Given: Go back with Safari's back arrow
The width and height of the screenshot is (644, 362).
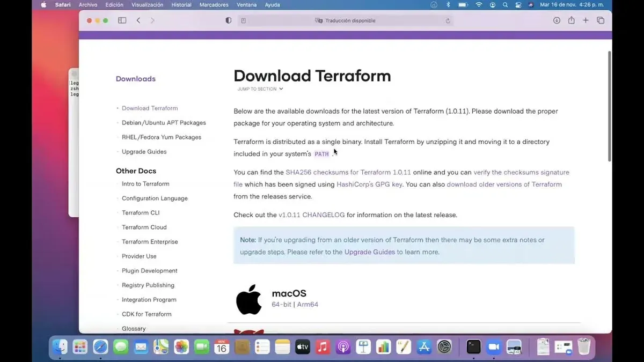Looking at the screenshot, I should [138, 20].
